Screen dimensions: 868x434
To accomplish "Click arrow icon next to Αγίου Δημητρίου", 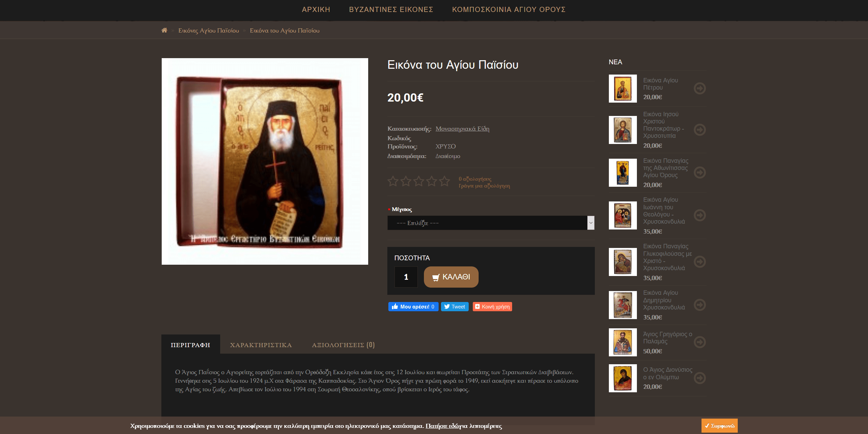I will [x=700, y=304].
